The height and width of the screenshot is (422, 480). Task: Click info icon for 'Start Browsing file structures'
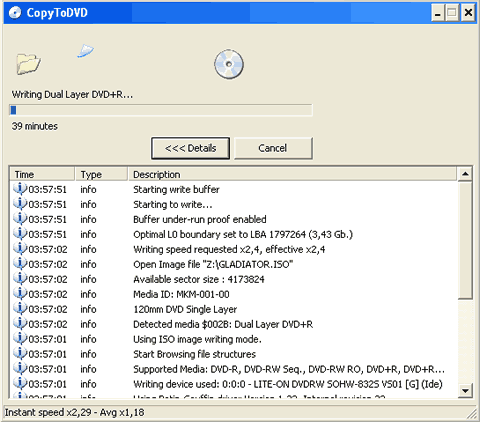coord(20,354)
